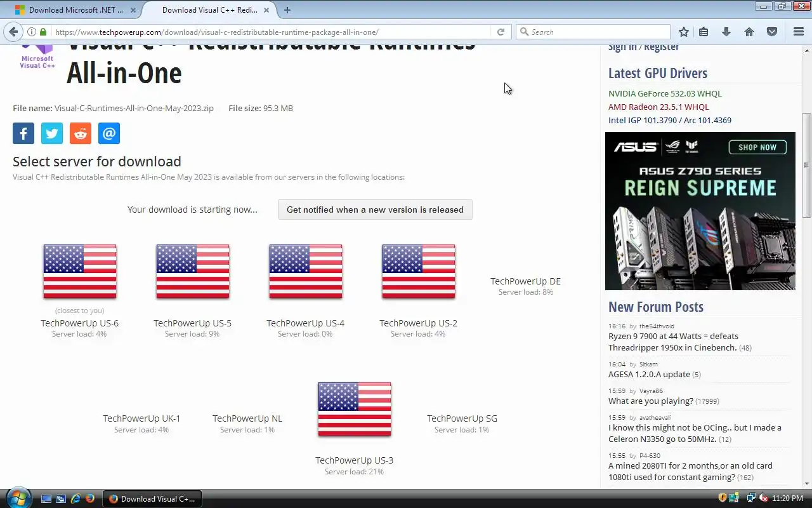This screenshot has width=812, height=508.
Task: Download from the TechPowerUp US-6 flag
Action: point(80,271)
